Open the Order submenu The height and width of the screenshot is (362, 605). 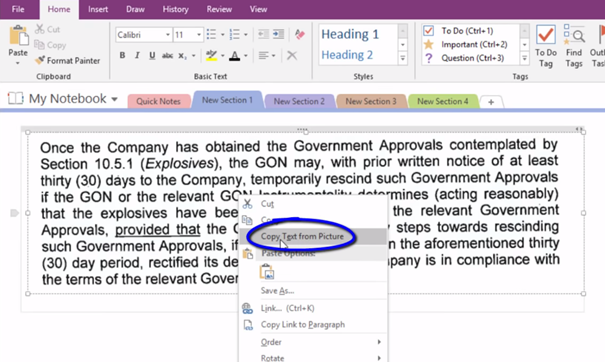(313, 342)
